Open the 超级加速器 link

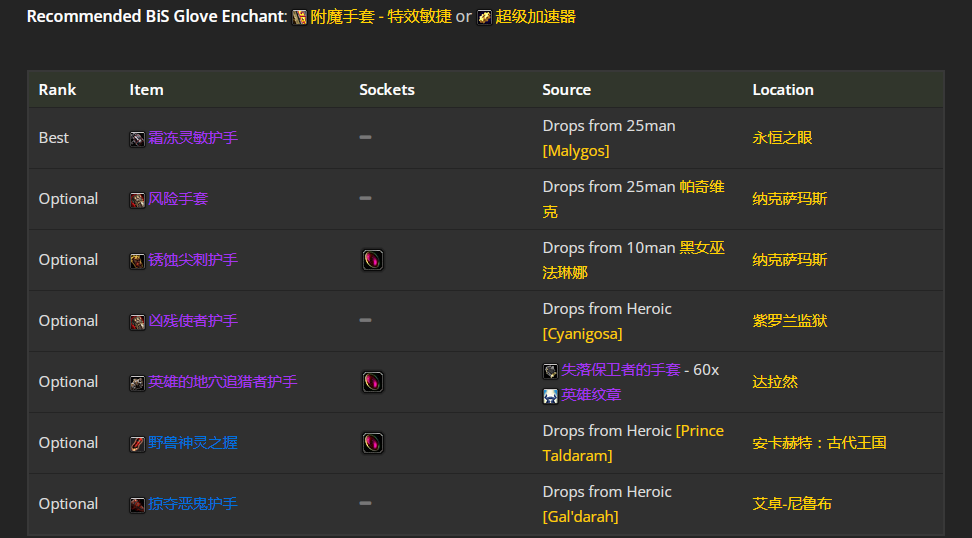click(x=536, y=17)
